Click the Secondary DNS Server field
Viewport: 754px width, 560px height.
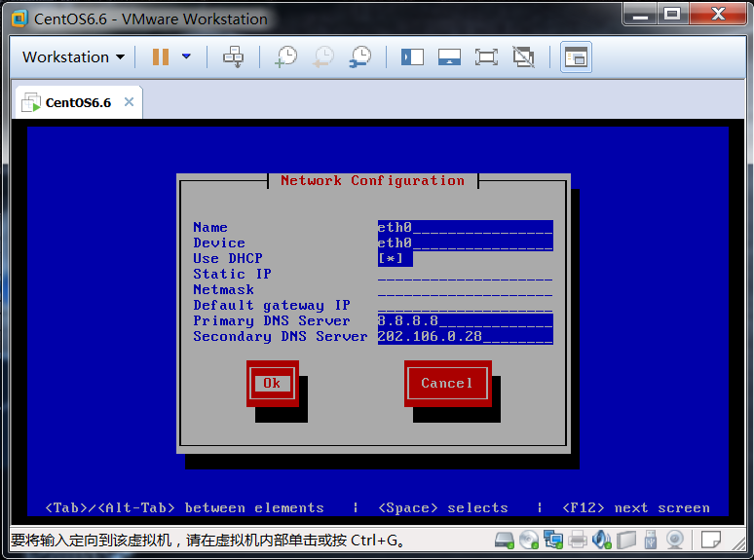click(465, 336)
